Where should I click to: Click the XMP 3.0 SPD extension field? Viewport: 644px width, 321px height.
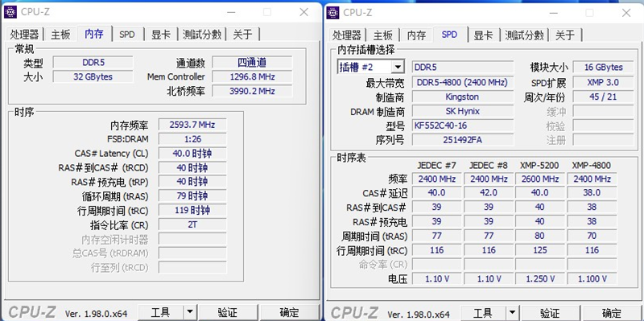[x=603, y=82]
